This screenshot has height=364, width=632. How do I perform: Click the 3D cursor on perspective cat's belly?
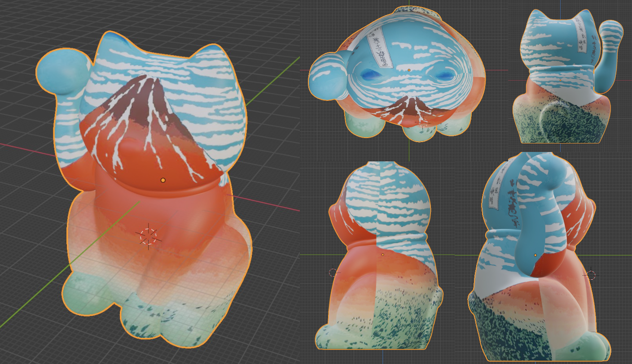(148, 237)
